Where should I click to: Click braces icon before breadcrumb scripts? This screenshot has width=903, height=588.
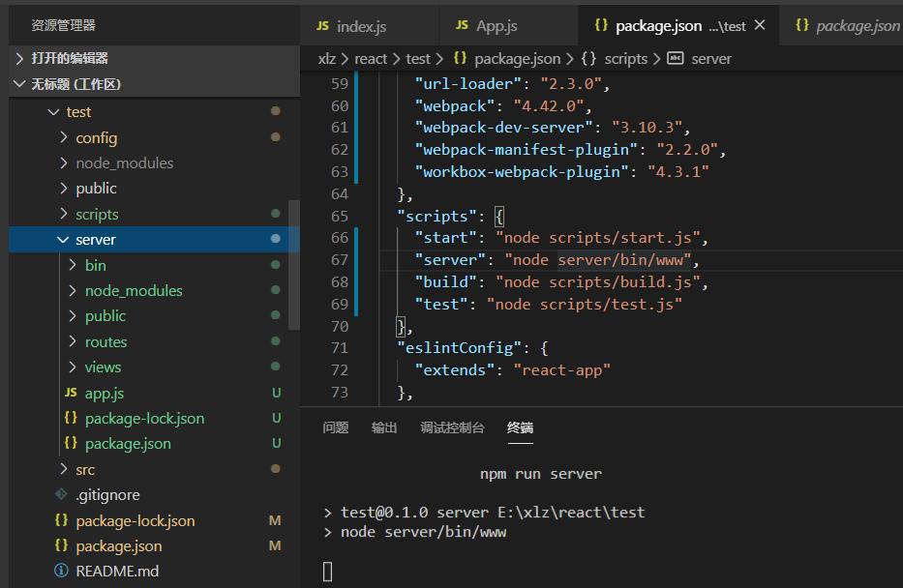tap(588, 58)
